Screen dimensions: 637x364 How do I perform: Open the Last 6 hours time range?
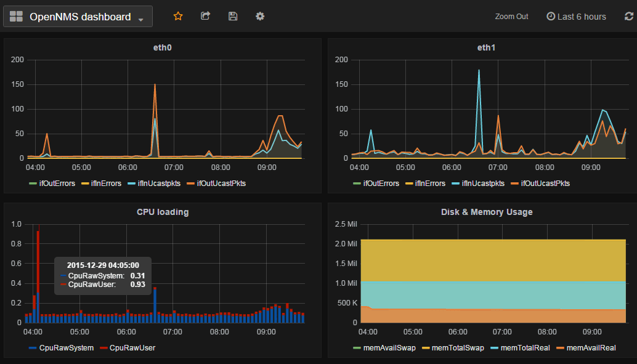coord(581,17)
